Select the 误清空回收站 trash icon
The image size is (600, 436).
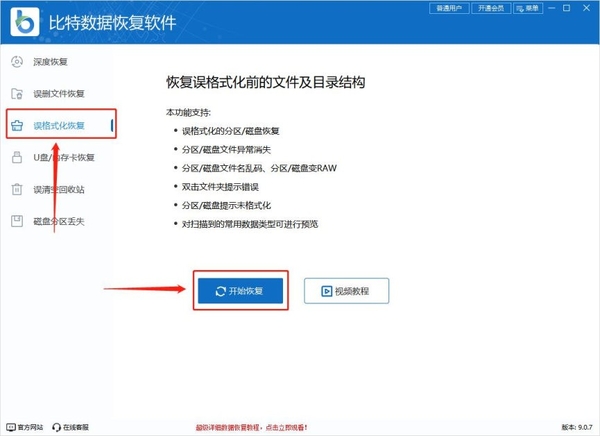pos(17,189)
